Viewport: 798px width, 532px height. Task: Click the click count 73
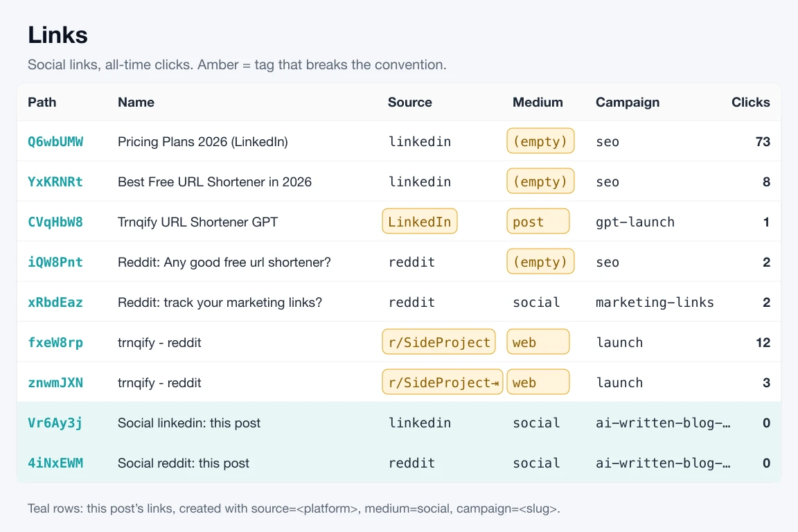(763, 141)
